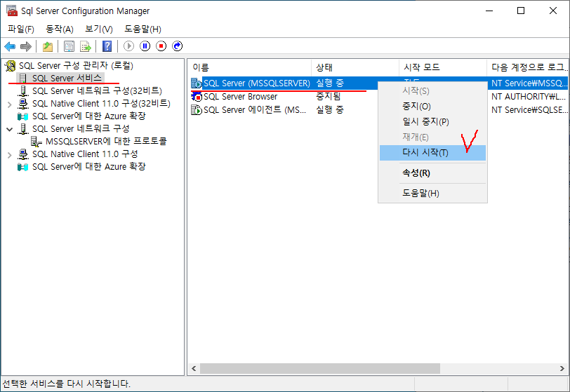This screenshot has height=392, width=570.
Task: Select the SQL Server (MSSQLSERVER) row name
Action: pos(257,83)
